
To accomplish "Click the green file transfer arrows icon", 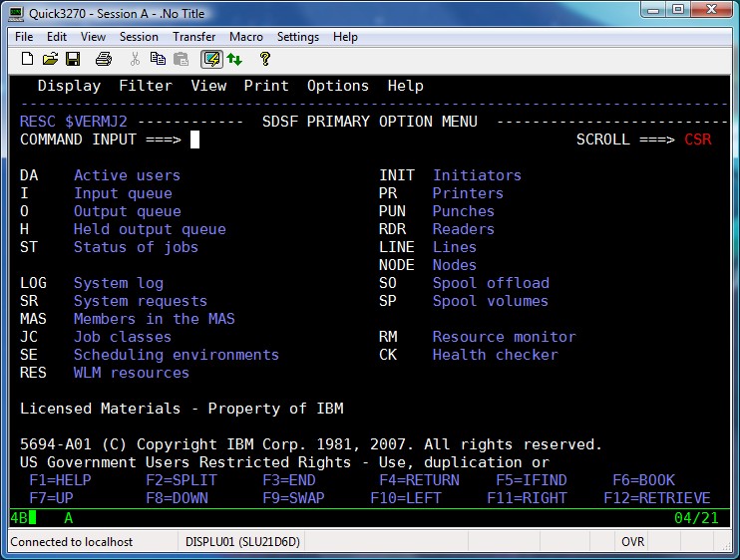I will (234, 59).
